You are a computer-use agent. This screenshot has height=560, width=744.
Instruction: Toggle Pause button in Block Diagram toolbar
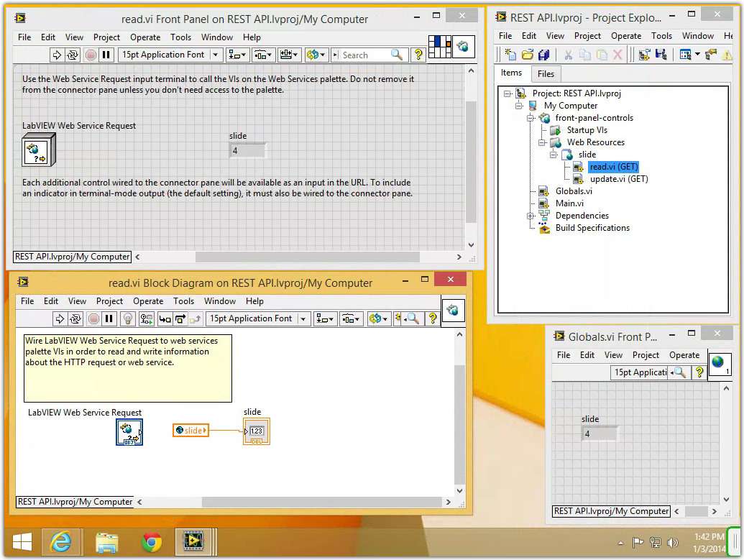[x=109, y=318]
